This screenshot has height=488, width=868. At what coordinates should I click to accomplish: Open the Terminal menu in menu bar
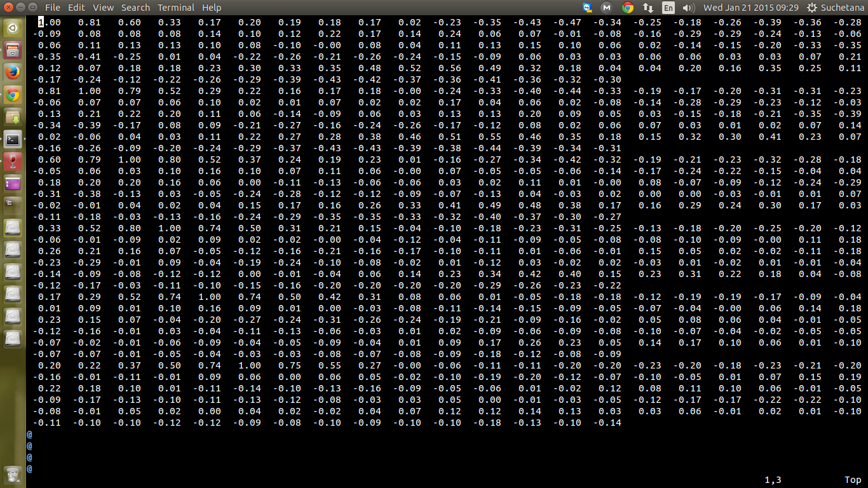click(x=176, y=8)
